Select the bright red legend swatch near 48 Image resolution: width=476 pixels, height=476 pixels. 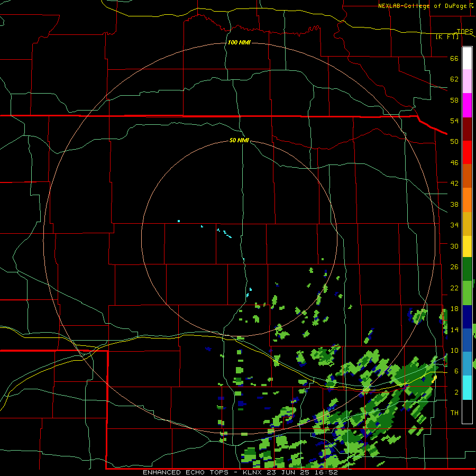(x=467, y=152)
